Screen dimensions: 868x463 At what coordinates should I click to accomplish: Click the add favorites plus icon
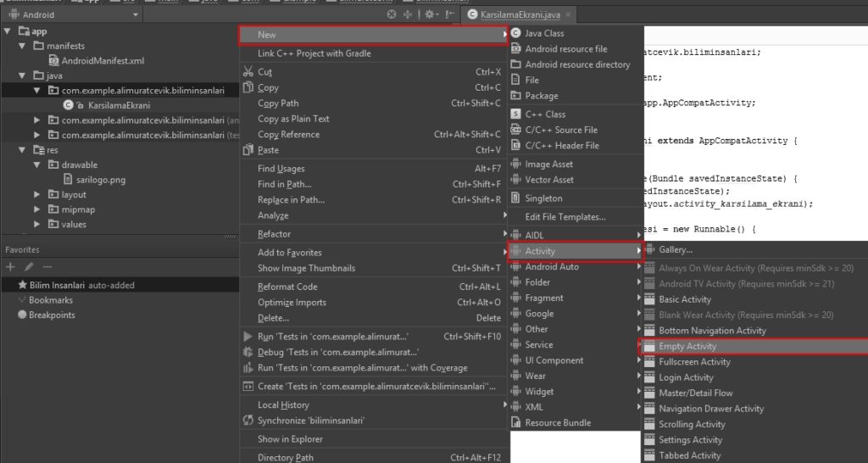point(10,267)
